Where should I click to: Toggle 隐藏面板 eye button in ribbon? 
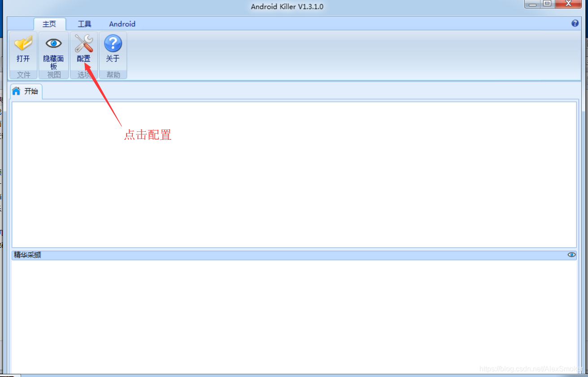53,51
